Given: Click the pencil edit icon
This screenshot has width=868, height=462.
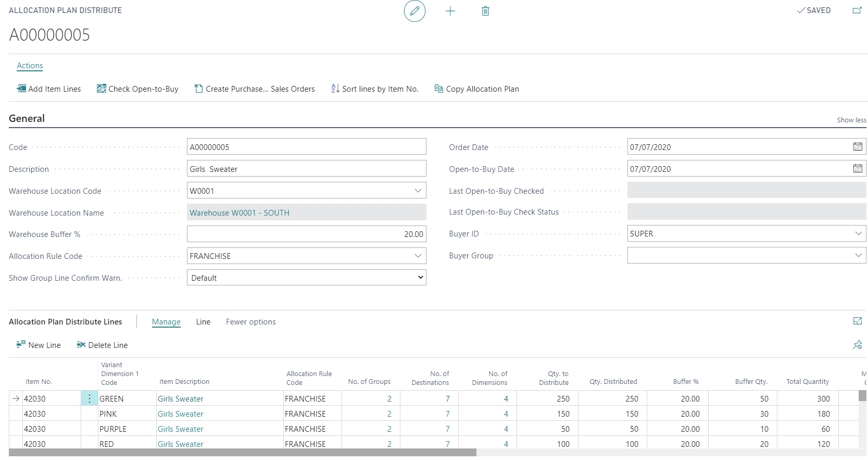Looking at the screenshot, I should coord(414,11).
